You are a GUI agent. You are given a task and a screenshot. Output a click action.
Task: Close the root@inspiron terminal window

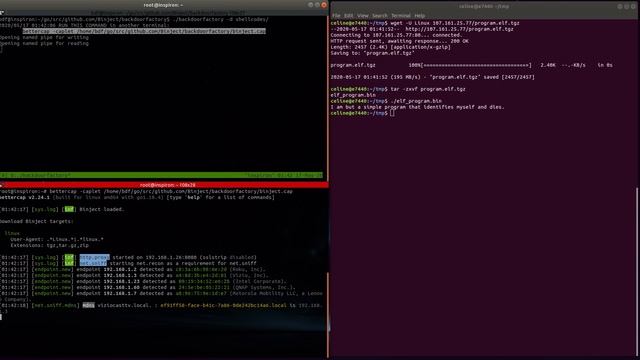(324, 5)
